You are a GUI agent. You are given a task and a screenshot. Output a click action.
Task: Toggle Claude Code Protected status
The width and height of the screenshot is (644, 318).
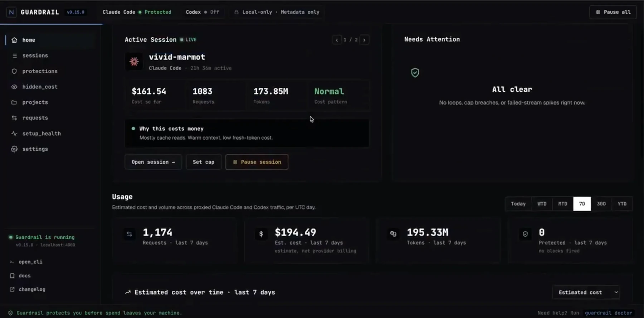tap(137, 12)
